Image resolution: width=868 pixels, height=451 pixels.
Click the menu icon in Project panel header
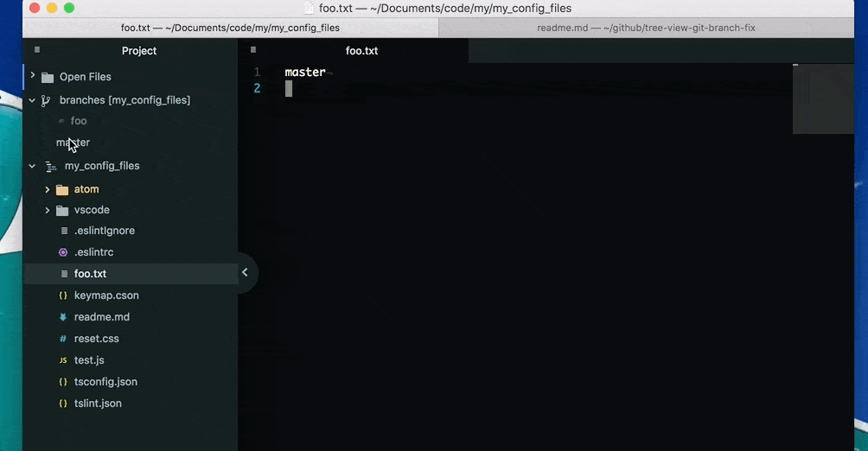[x=37, y=50]
